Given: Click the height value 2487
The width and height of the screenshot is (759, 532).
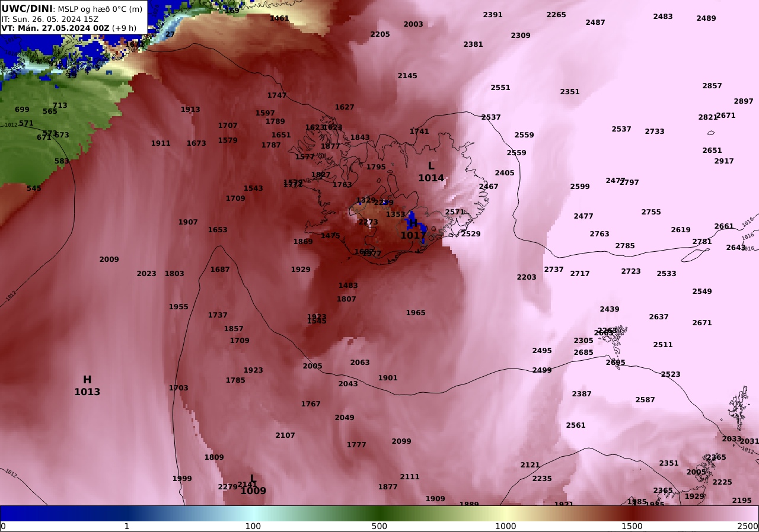Looking at the screenshot, I should pyautogui.click(x=595, y=23).
